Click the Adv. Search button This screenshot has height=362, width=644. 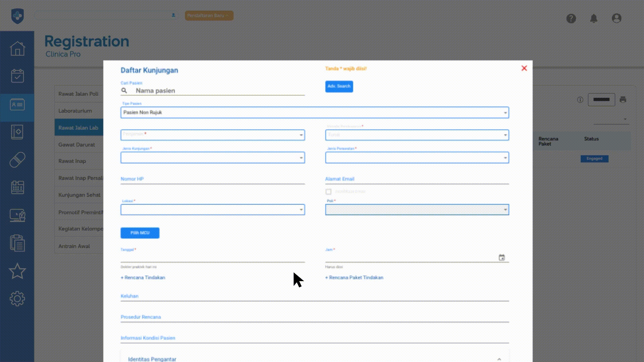click(x=339, y=86)
